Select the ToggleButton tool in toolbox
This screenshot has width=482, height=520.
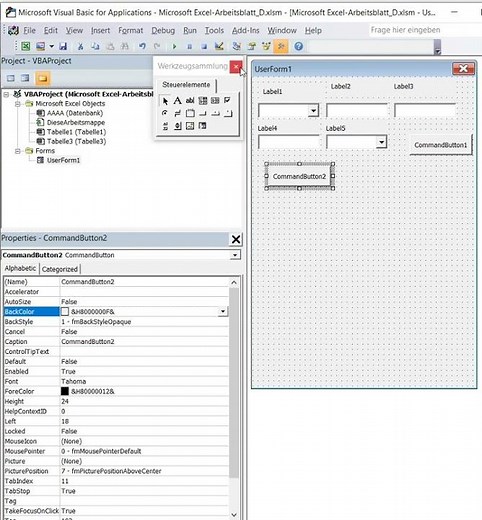pos(177,113)
